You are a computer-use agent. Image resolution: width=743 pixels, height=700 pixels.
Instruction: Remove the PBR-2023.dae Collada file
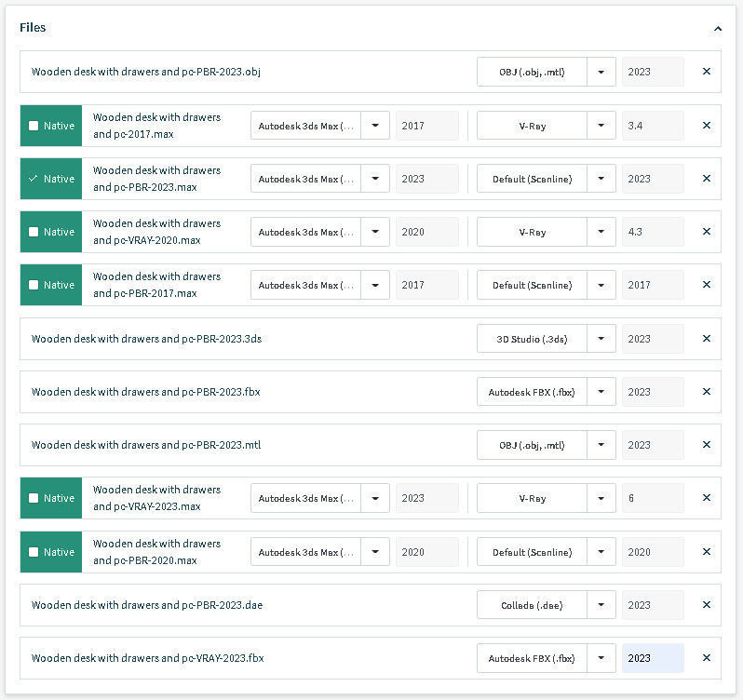coord(706,605)
